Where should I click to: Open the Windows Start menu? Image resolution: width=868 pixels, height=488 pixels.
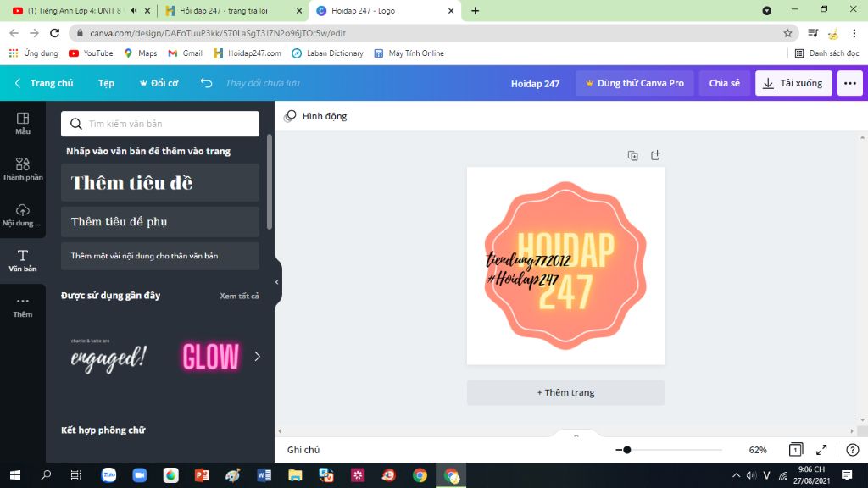(15, 475)
